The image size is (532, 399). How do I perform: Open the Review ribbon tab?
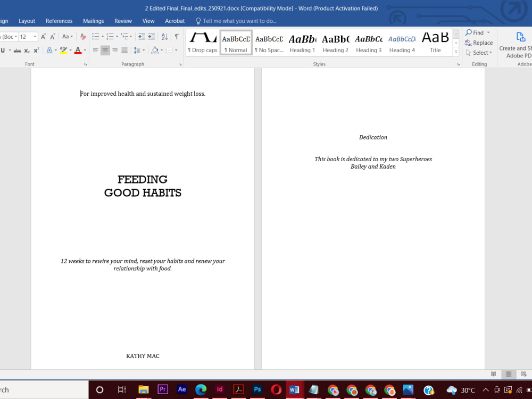[123, 21]
